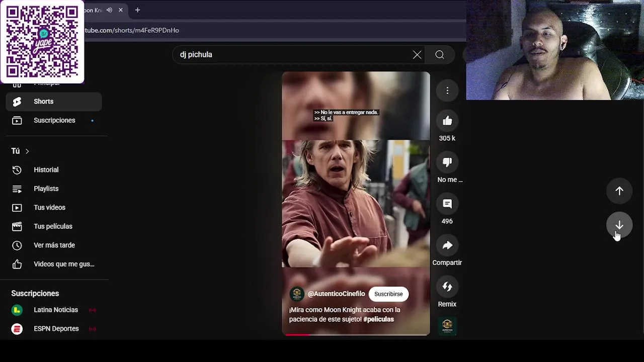This screenshot has height=362, width=644.
Task: Click the Suscribirse button
Action: tap(388, 294)
